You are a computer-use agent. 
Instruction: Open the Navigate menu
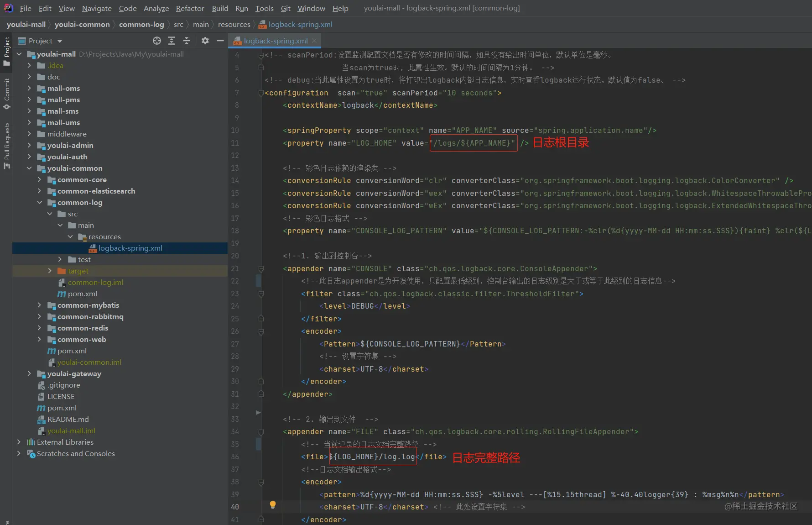[97, 8]
